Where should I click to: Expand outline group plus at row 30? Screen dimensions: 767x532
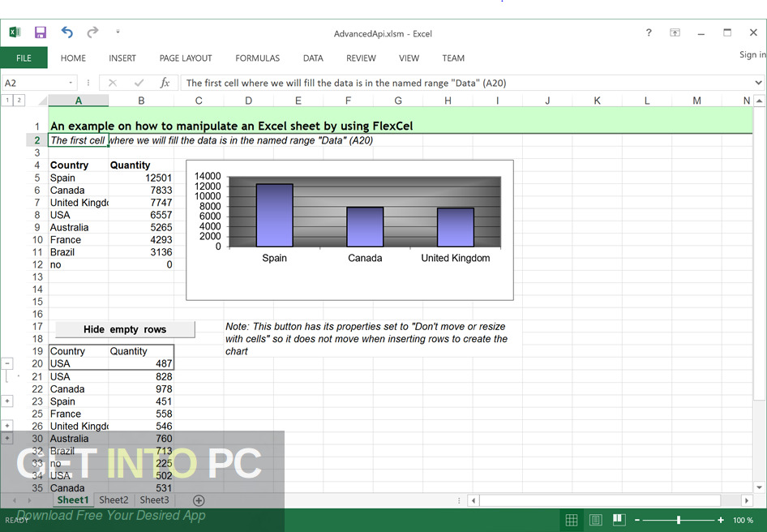coord(7,438)
